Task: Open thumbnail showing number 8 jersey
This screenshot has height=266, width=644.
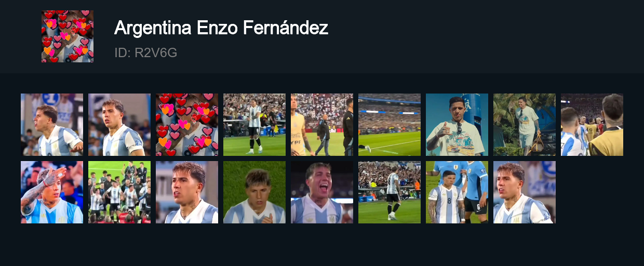Action: pyautogui.click(x=457, y=192)
